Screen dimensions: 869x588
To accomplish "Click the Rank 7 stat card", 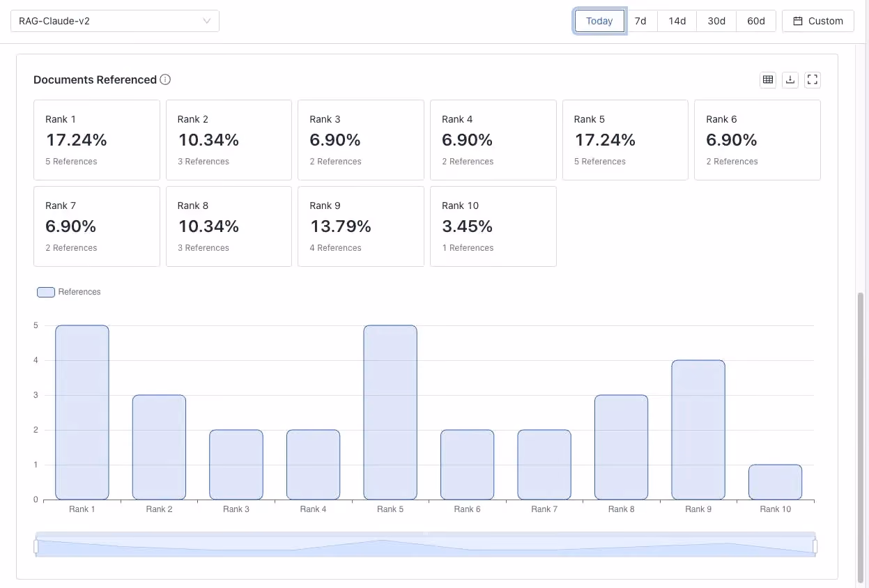I will [97, 226].
